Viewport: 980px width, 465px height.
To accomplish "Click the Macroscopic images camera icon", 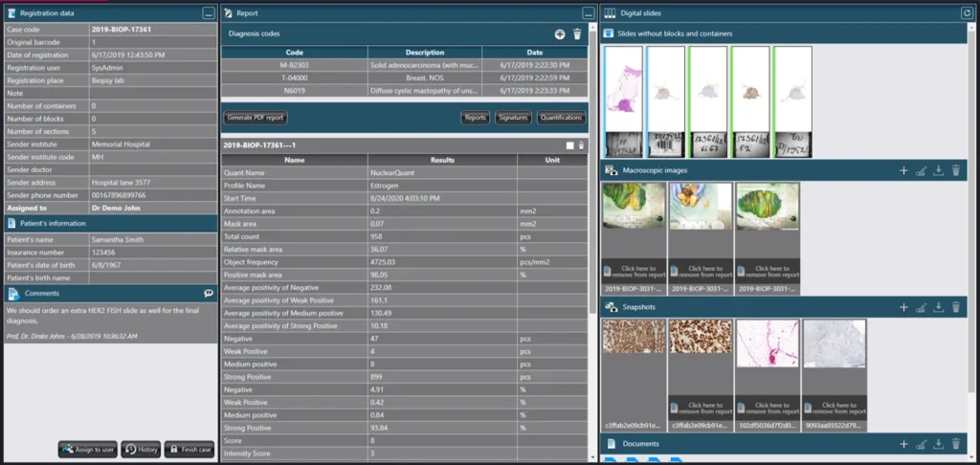I will tap(610, 170).
